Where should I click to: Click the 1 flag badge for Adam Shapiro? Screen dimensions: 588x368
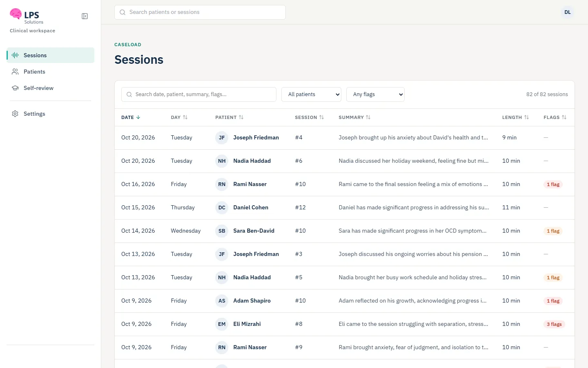[x=553, y=301]
